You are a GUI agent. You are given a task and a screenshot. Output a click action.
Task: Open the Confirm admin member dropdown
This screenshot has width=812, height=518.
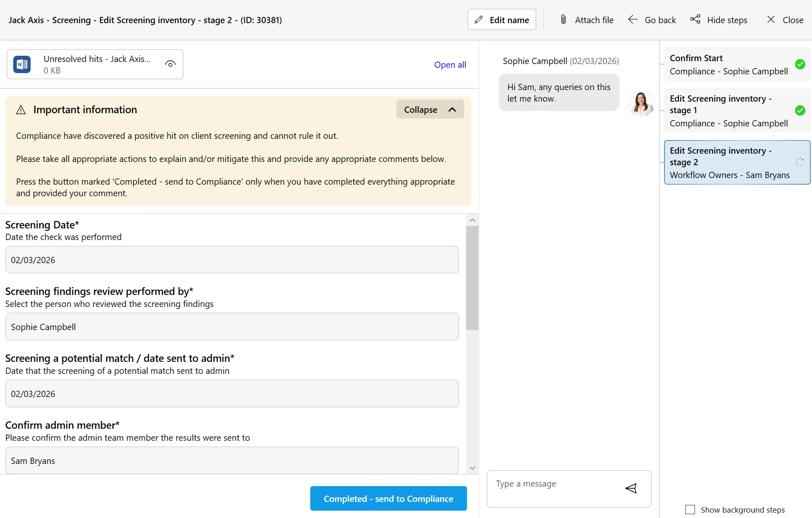coord(232,461)
